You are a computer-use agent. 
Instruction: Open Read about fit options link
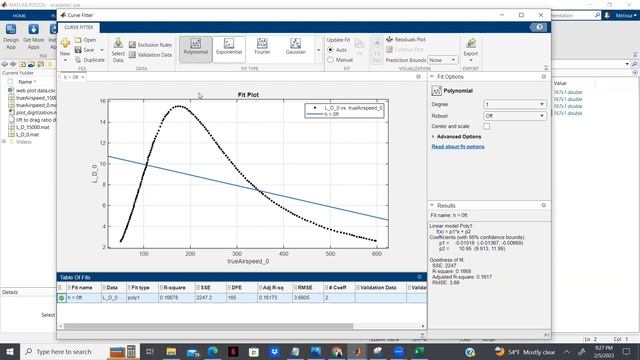(x=458, y=147)
